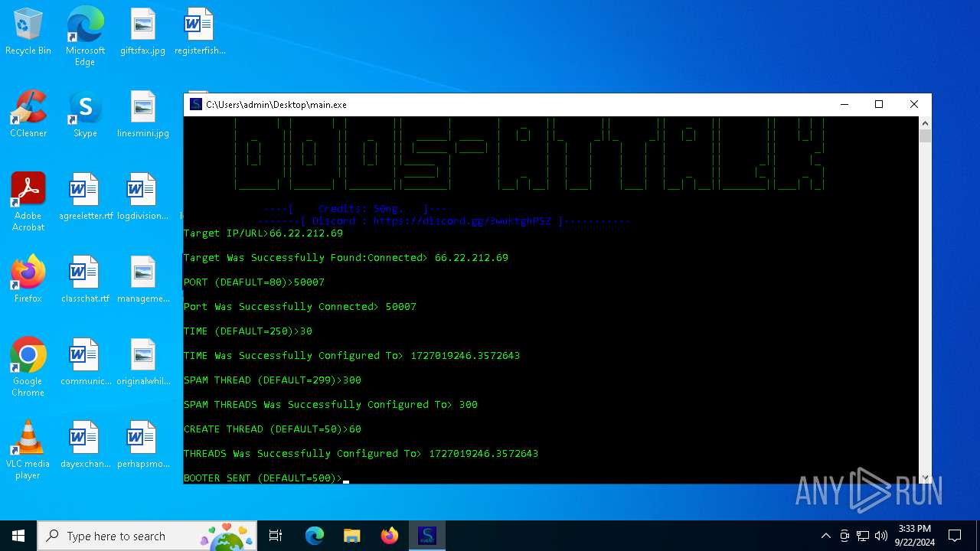Click the console scrollbar down arrow

[925, 477]
